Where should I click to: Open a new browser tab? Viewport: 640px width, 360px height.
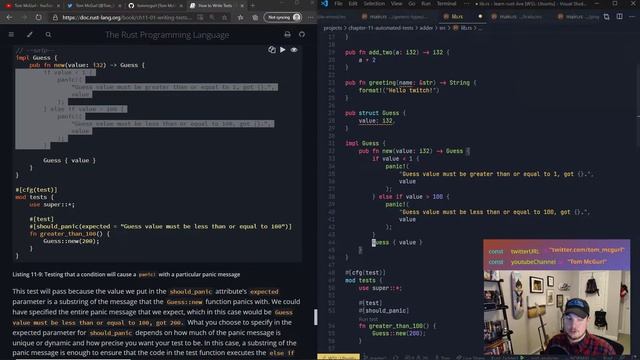[253, 6]
